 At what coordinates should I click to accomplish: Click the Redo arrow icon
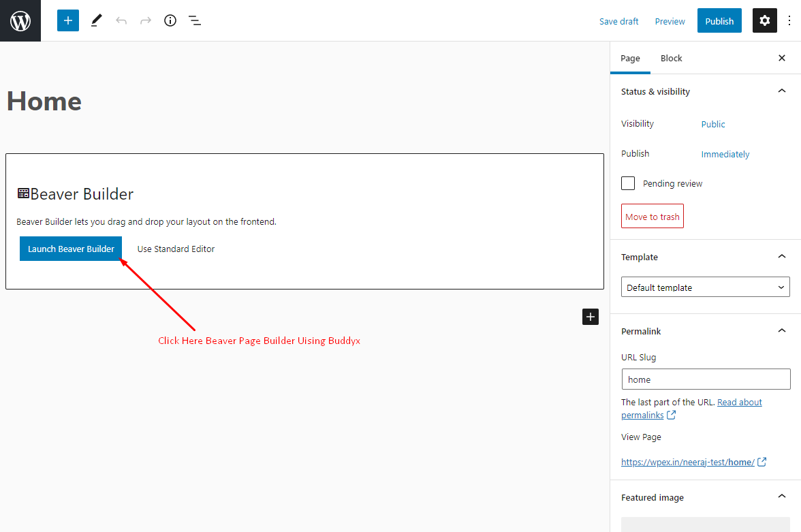[x=146, y=20]
